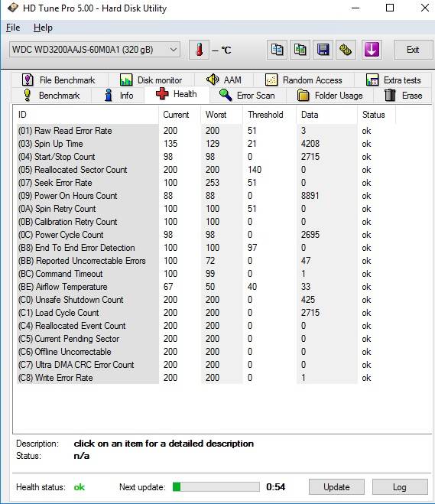Switch to the Info tab

click(x=118, y=96)
